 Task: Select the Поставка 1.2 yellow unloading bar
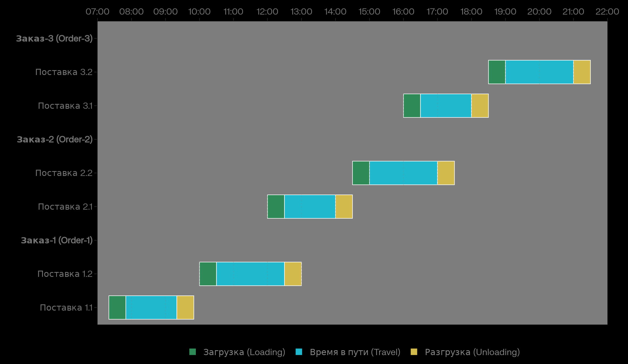tap(293, 274)
